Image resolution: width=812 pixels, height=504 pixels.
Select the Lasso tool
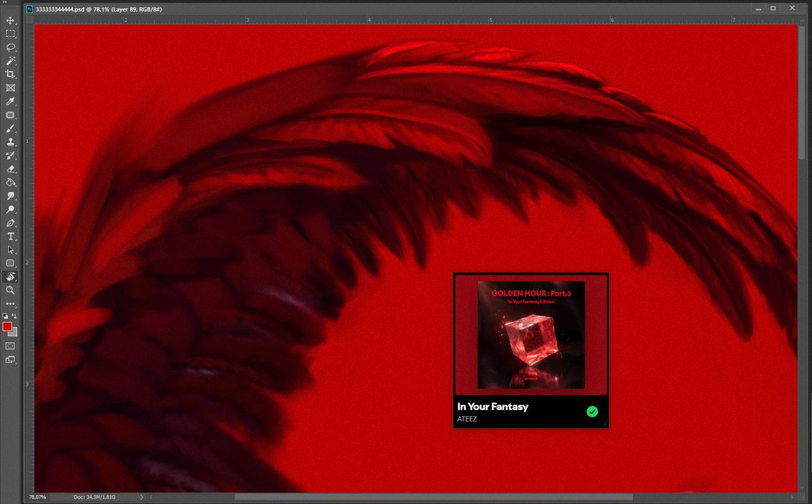pos(10,47)
